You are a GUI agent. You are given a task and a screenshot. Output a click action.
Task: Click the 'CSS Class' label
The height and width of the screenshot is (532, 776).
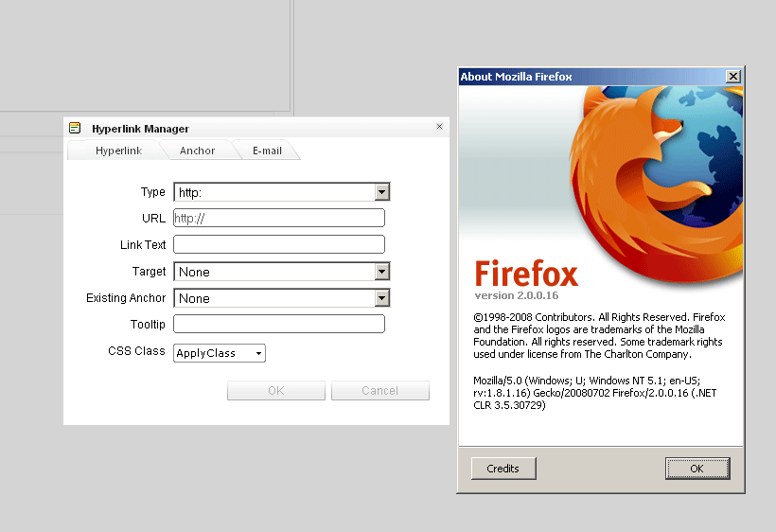point(136,351)
